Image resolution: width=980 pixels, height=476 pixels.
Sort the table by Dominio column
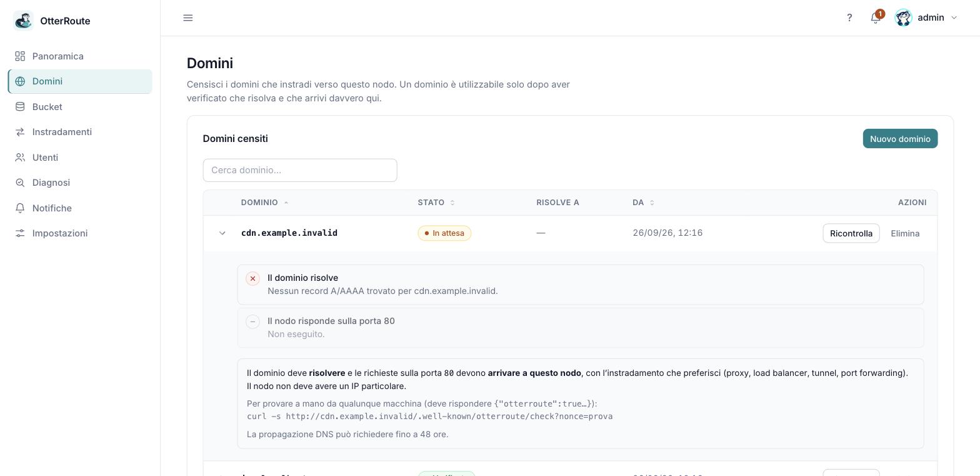click(265, 203)
